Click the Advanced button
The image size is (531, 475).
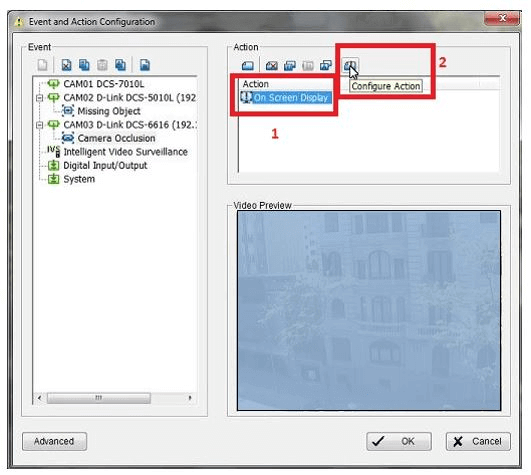click(x=54, y=441)
